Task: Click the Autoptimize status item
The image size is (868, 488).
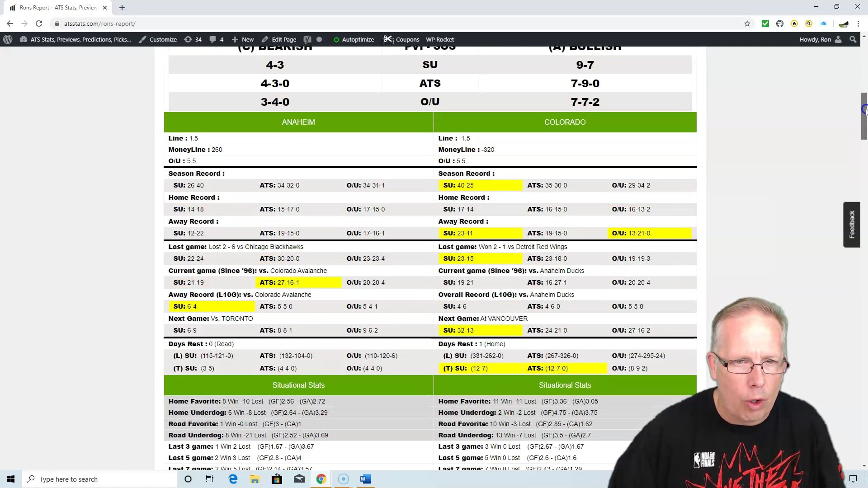Action: tap(354, 39)
